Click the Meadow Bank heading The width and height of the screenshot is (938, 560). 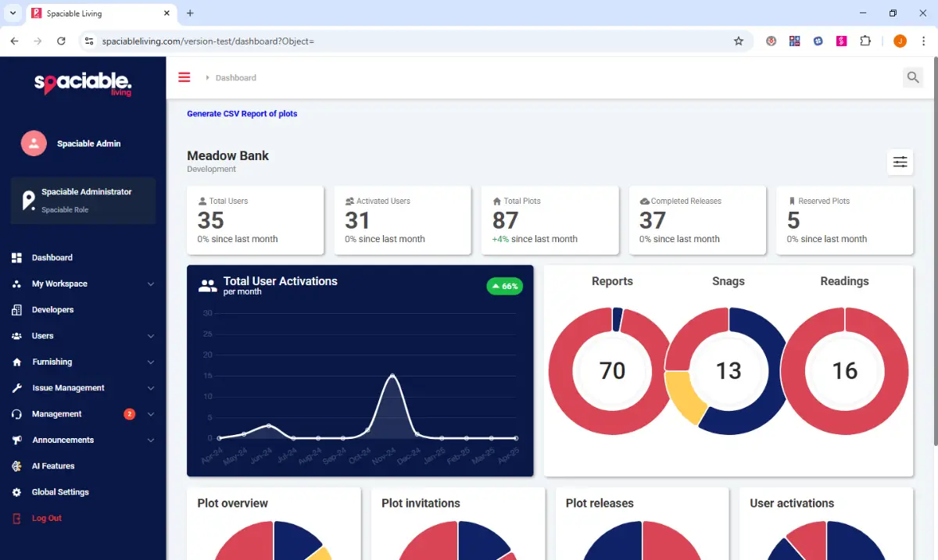tap(228, 155)
